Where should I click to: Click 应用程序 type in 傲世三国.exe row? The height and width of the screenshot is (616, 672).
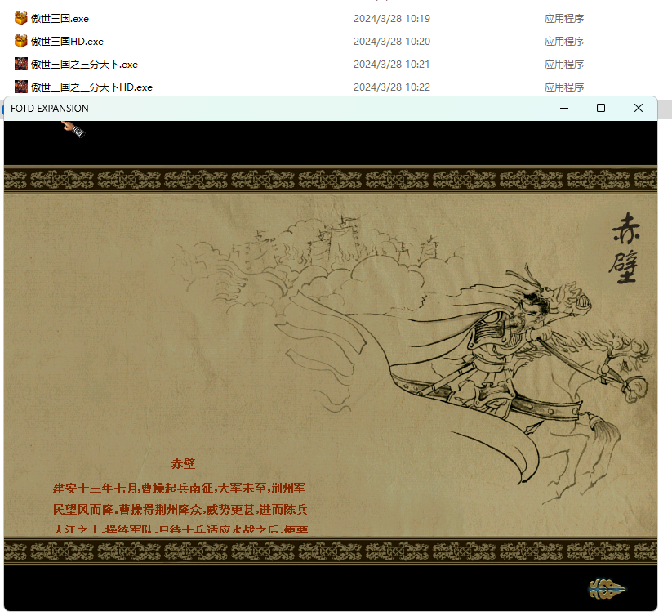[564, 19]
